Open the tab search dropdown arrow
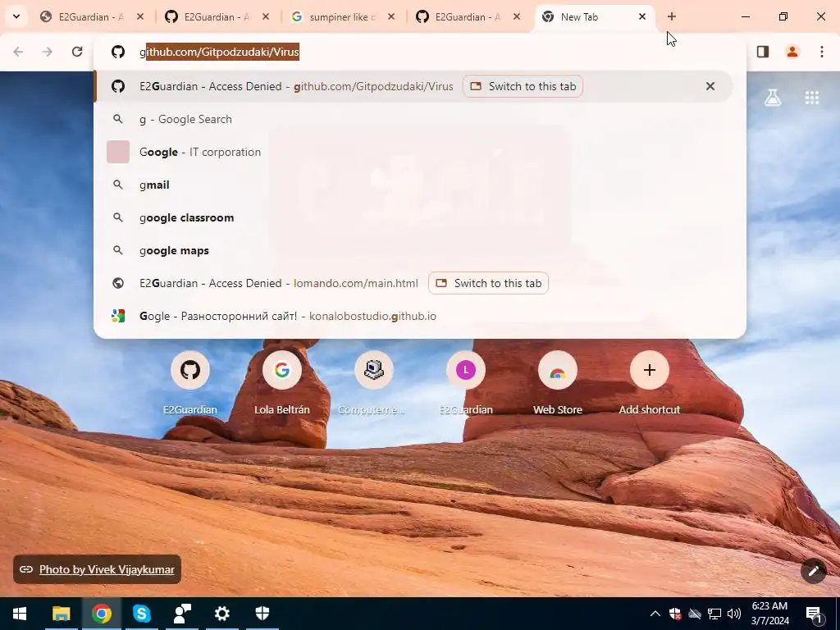Screen dimensions: 840x630 [x=16, y=16]
